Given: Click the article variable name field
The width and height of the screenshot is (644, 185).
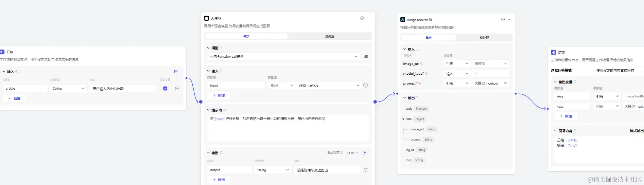Looking at the screenshot, I should 25,89.
